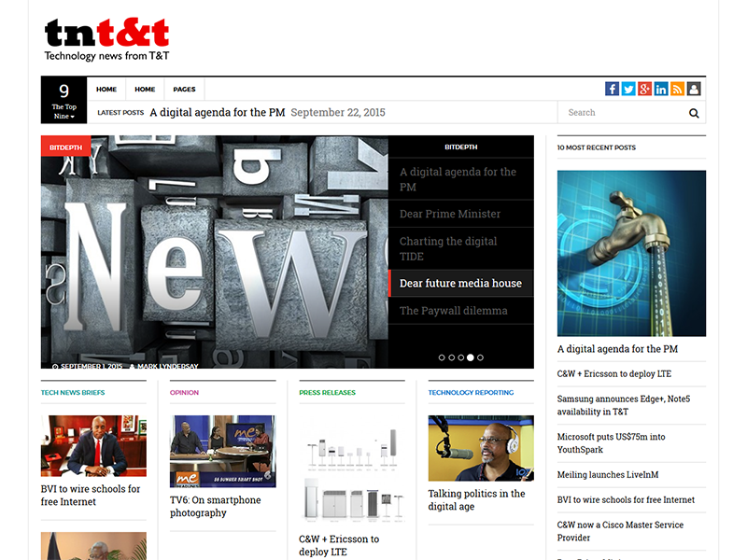Open 'C&W now a Cisco Master Service Provider'

(620, 531)
